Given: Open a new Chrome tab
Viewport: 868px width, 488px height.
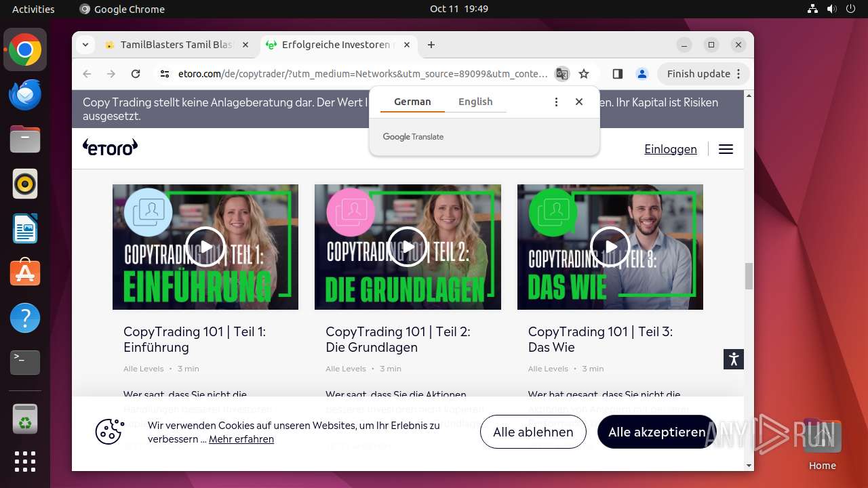Looking at the screenshot, I should pos(431,45).
